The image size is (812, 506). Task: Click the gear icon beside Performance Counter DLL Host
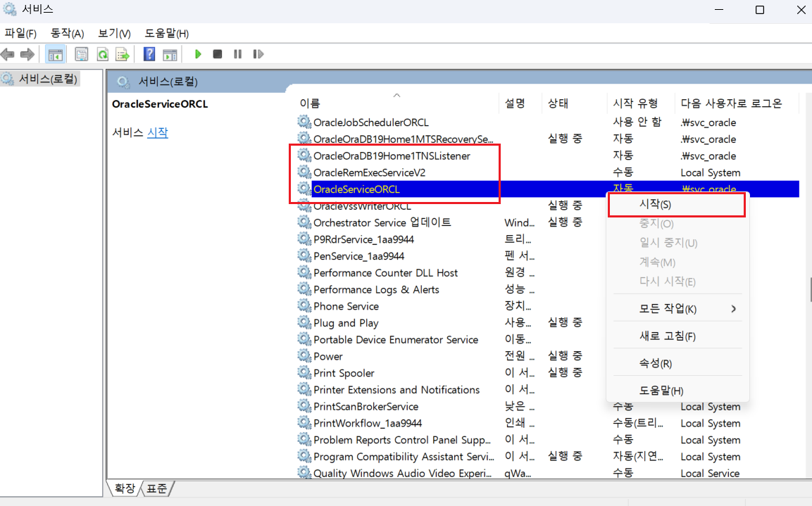pyautogui.click(x=304, y=272)
